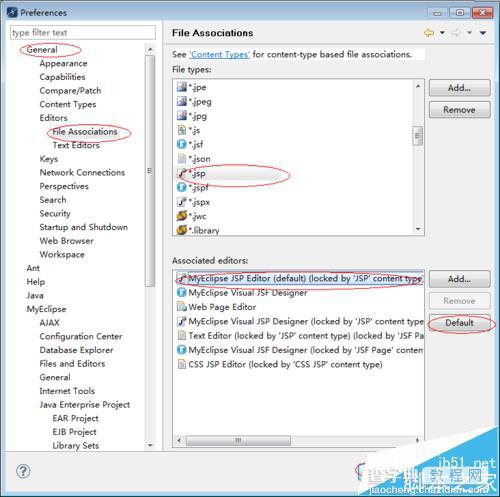This screenshot has width=500, height=497.
Task: Click the *.jspx file type icon
Action: (182, 202)
